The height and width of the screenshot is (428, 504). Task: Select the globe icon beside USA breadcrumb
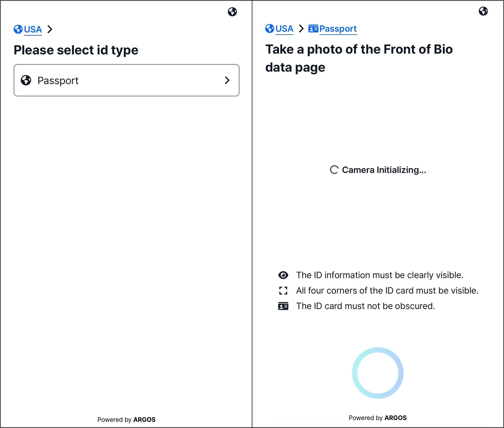(17, 29)
